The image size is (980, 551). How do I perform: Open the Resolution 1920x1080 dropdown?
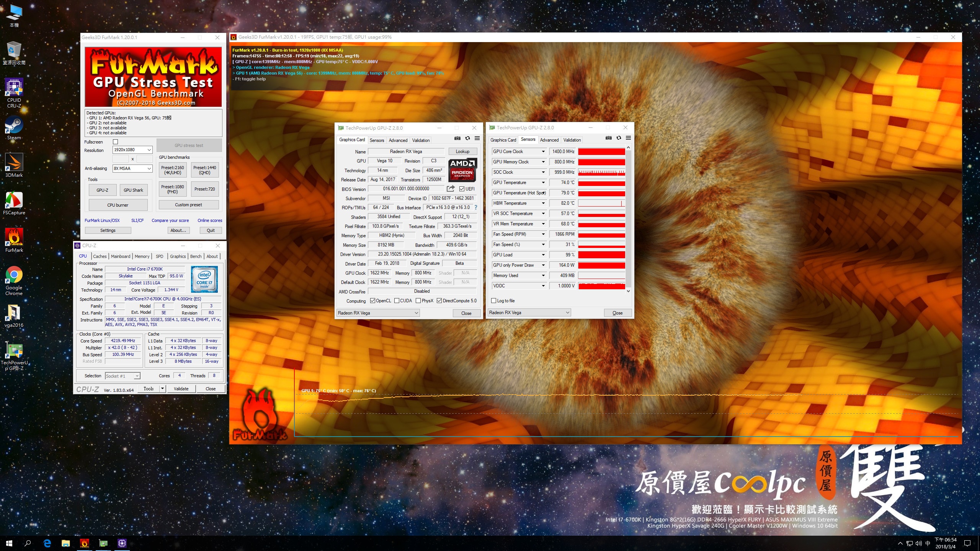132,150
